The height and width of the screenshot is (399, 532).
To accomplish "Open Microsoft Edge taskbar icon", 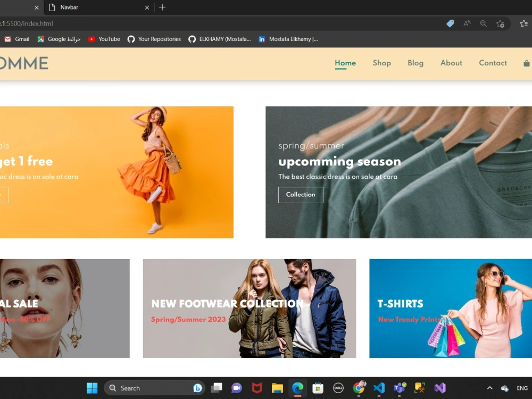I will 297,388.
